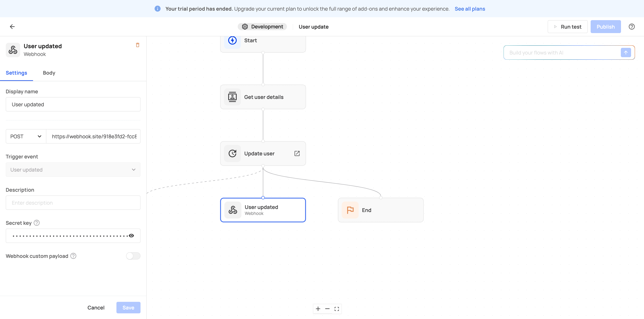Open the POST method dropdown
644x319 pixels.
(26, 136)
